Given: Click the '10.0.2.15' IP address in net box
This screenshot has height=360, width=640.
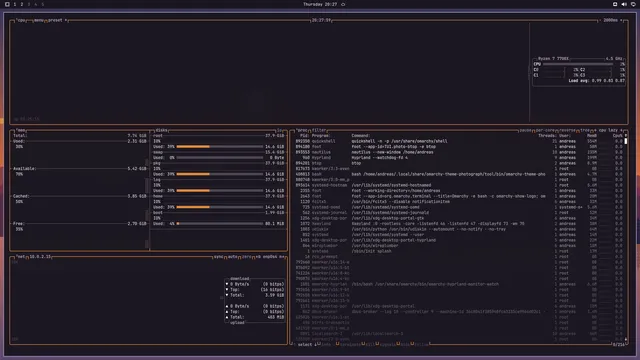Looking at the screenshot, I should point(40,257).
